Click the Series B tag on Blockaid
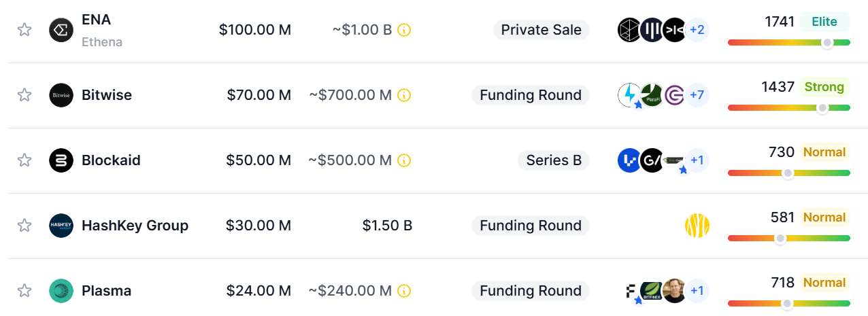Screen dimensions: 868x316 pos(554,160)
